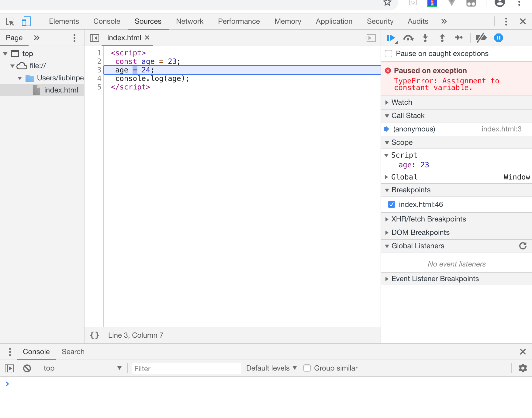This screenshot has width=532, height=418.
Task: Open the Application tab
Action: point(334,21)
